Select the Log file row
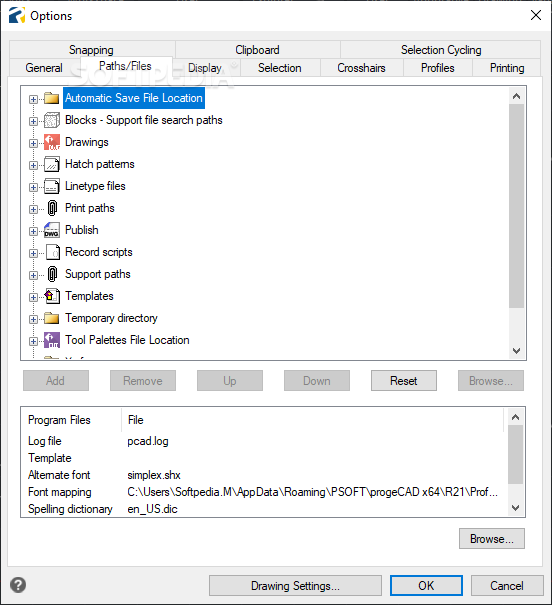This screenshot has width=552, height=605. pyautogui.click(x=265, y=441)
